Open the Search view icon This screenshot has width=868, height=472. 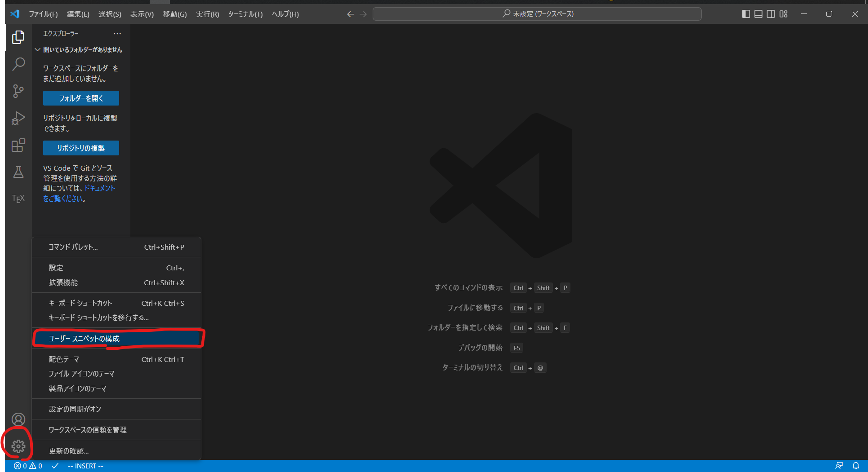tap(18, 64)
